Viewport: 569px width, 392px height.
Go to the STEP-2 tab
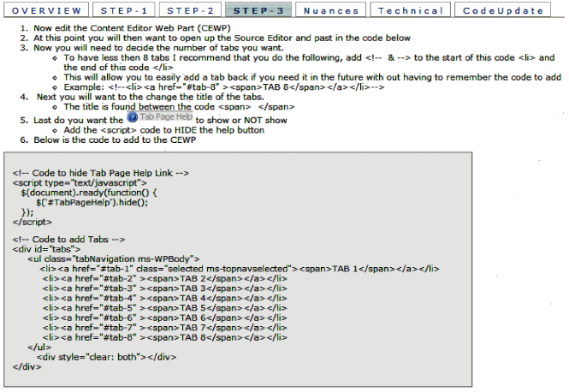pyautogui.click(x=190, y=10)
